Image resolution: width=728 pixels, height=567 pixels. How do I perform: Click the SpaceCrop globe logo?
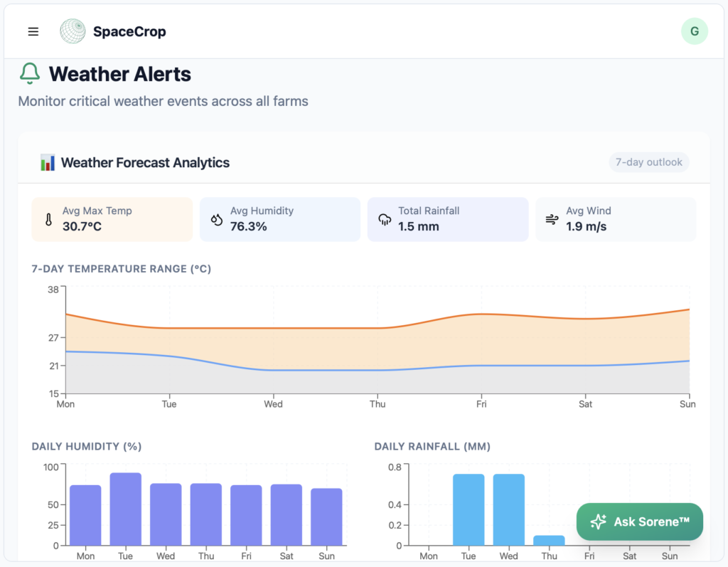point(73,31)
